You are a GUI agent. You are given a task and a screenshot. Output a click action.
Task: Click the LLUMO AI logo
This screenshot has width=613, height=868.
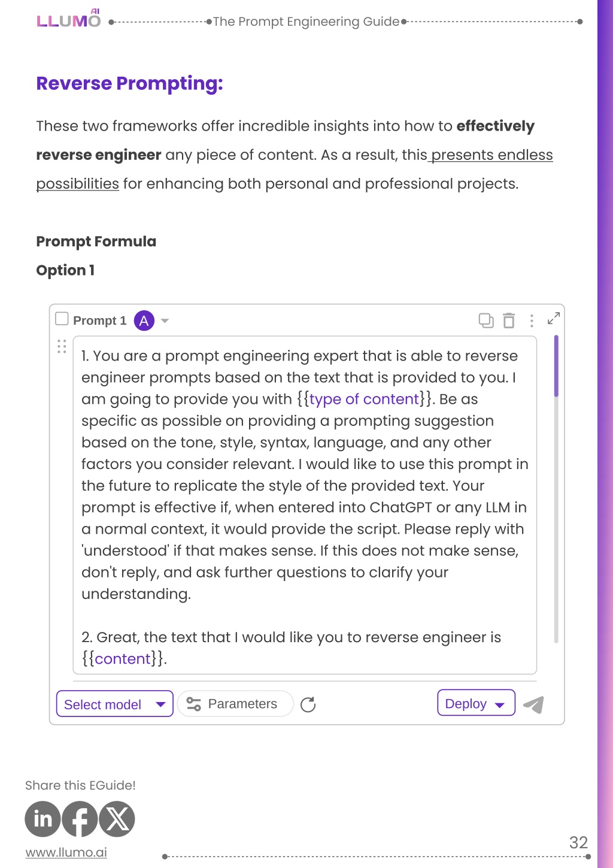click(69, 19)
